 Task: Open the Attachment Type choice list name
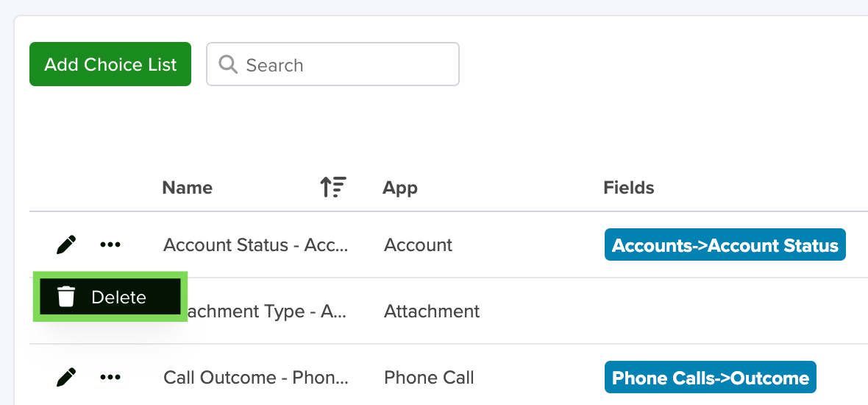tap(265, 311)
